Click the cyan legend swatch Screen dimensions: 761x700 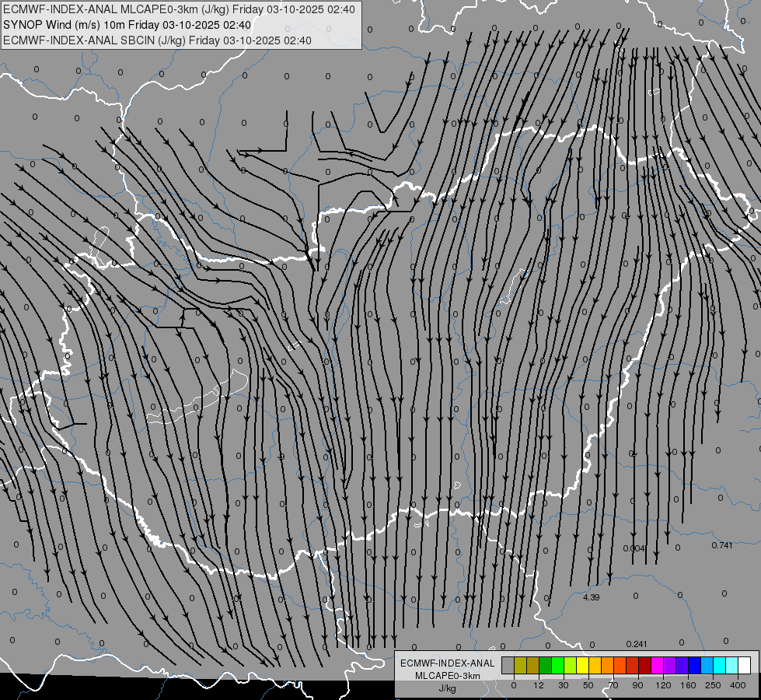[720, 665]
